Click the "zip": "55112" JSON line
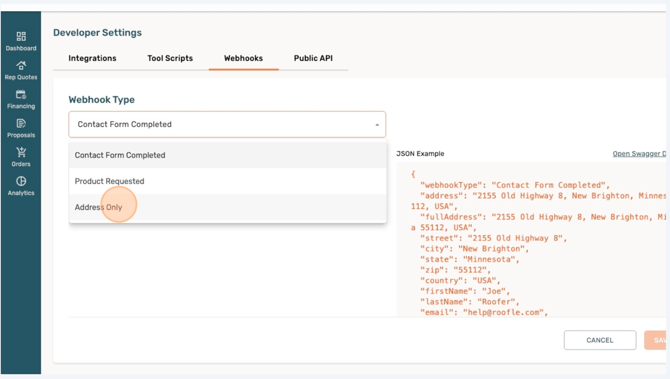The width and height of the screenshot is (670, 379). 455,270
